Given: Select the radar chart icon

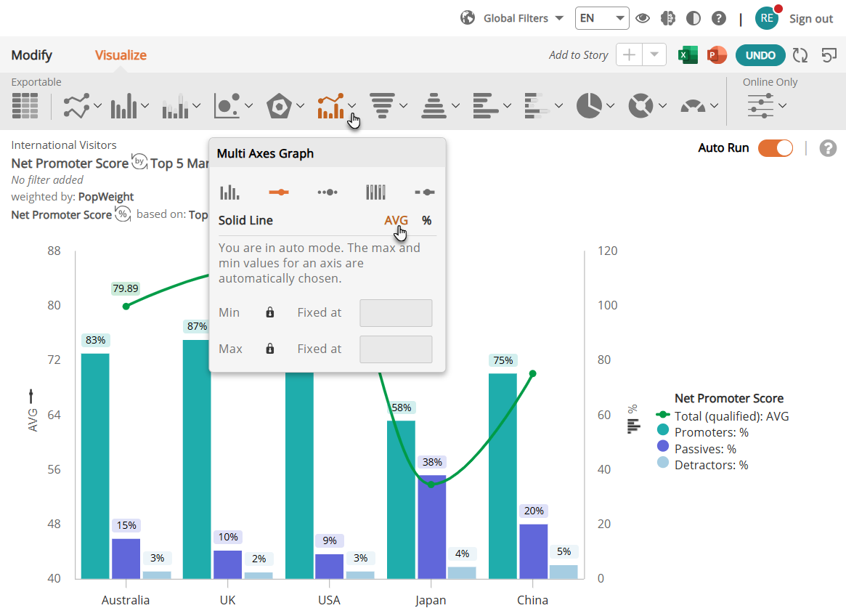Looking at the screenshot, I should 279,105.
